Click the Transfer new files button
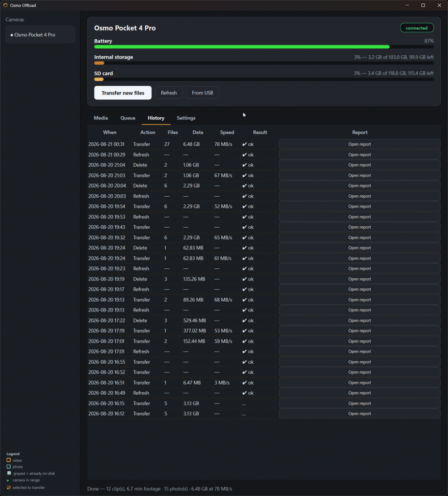The width and height of the screenshot is (448, 496). [123, 93]
